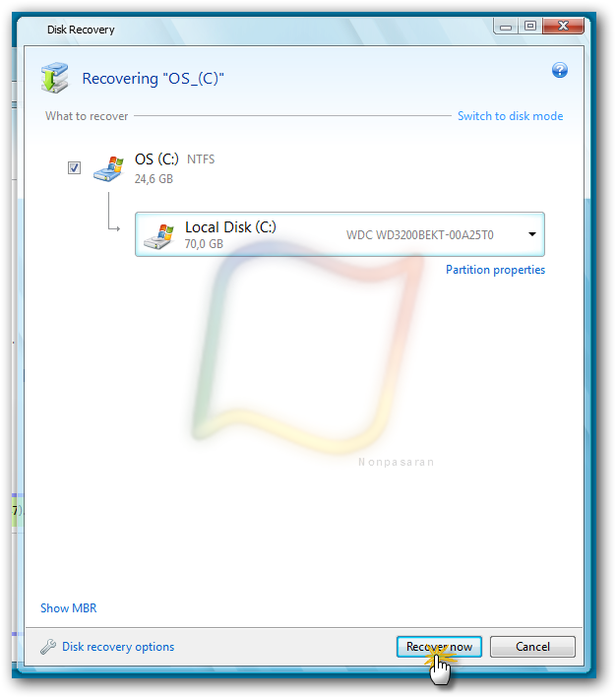Image resolution: width=616 pixels, height=698 pixels.
Task: Click the WDC WD3200BEKT-00A25T0 disk model text
Action: click(420, 234)
